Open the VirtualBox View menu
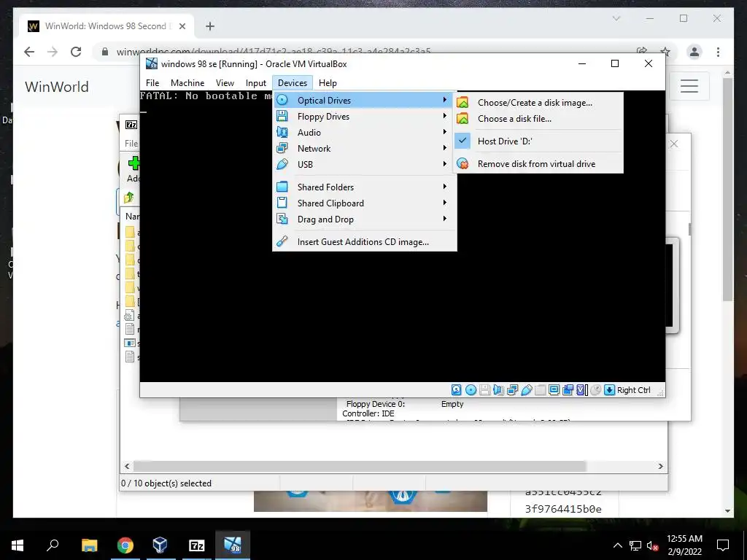Screen dimensions: 747x560 225,83
